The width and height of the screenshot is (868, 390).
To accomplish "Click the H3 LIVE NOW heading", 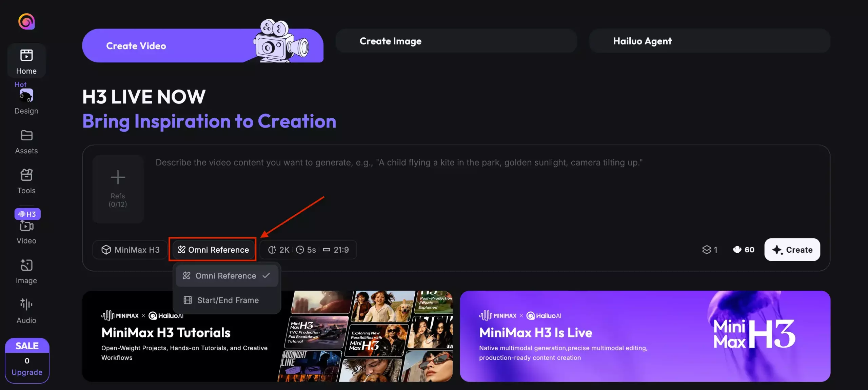I will tap(144, 97).
